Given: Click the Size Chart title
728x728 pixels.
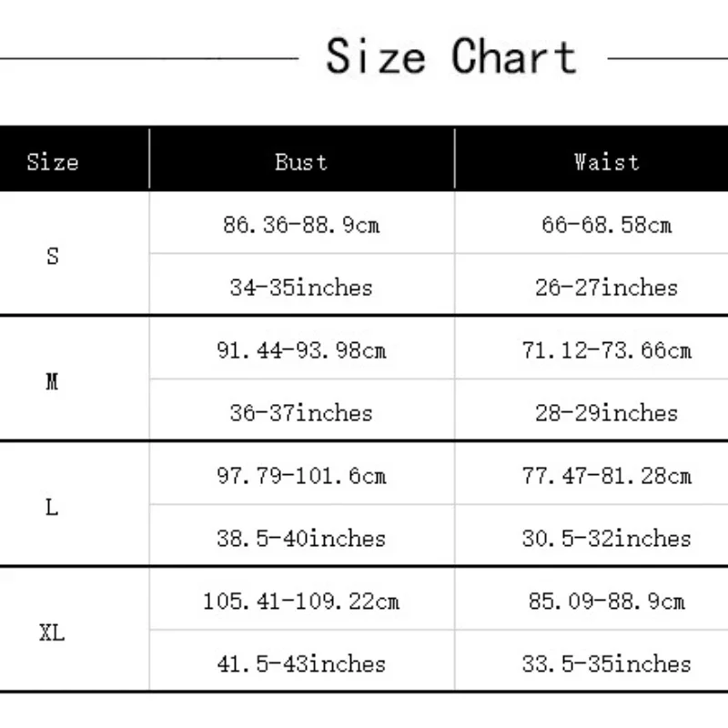Looking at the screenshot, I should click(x=451, y=56).
